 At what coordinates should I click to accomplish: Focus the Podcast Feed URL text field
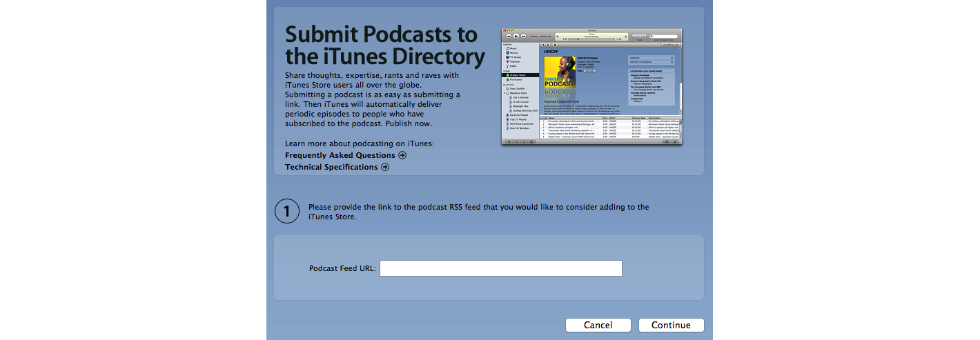coord(501,268)
